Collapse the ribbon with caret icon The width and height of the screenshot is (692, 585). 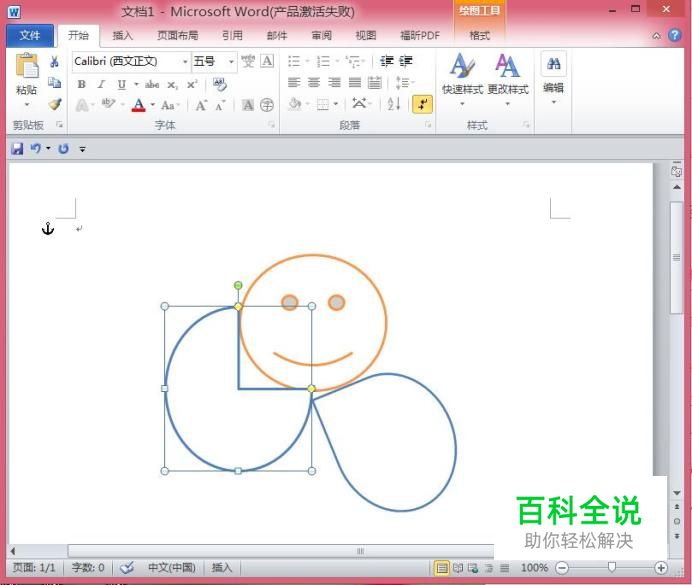coord(656,36)
